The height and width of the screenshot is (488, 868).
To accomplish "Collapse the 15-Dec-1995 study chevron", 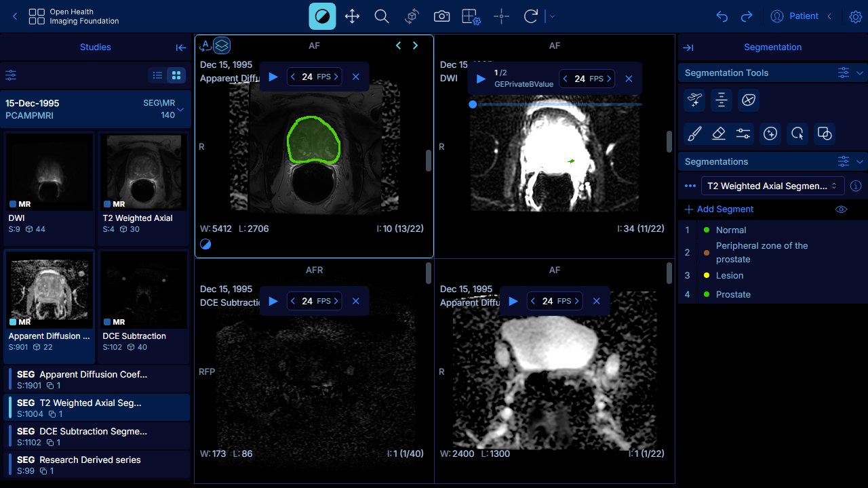I will click(180, 109).
